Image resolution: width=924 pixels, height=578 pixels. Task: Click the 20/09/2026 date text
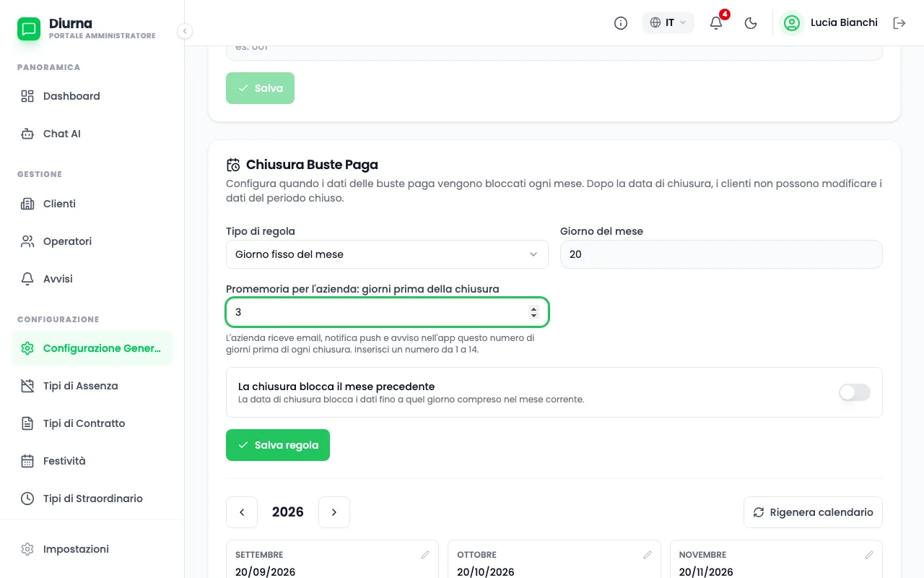click(x=266, y=571)
